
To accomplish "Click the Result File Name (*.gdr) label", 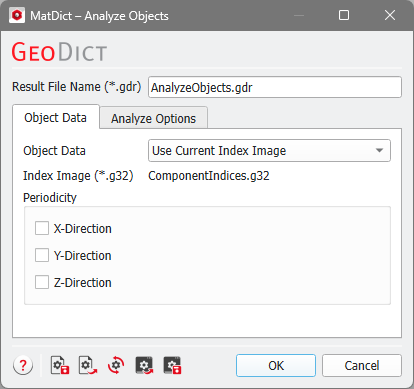I will tap(77, 87).
